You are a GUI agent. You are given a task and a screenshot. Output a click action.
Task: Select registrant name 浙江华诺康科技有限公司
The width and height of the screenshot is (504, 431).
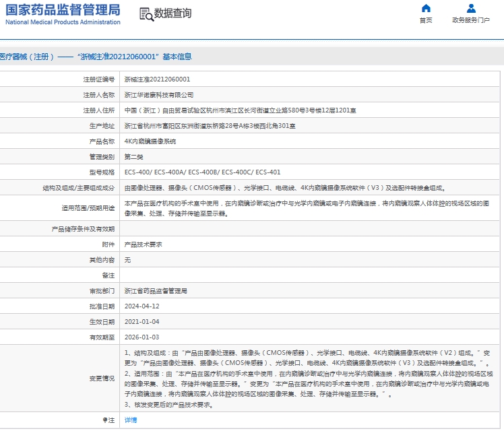(159, 95)
